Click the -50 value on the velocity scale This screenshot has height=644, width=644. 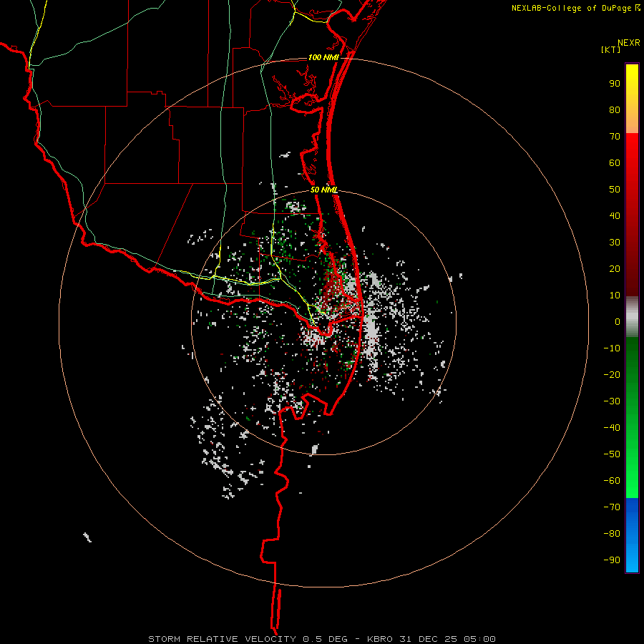click(612, 454)
